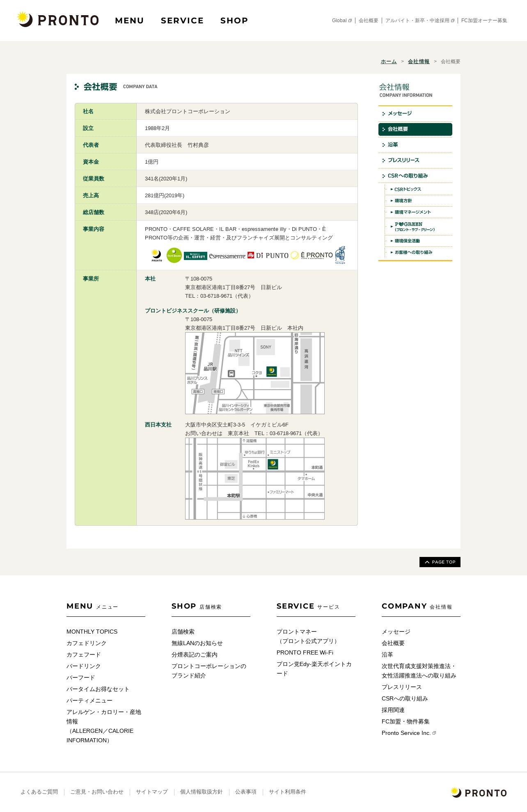Open the SERVICE navigation item

[x=182, y=21]
